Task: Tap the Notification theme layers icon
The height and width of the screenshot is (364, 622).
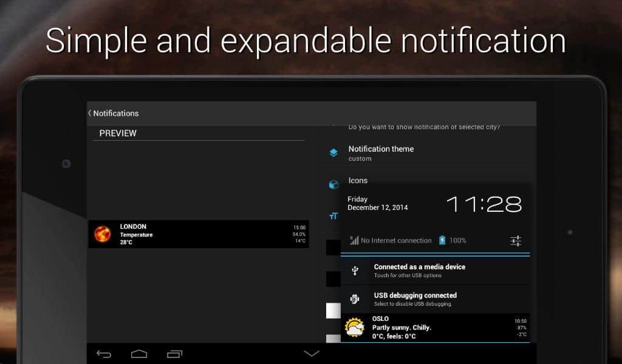Action: tap(333, 153)
